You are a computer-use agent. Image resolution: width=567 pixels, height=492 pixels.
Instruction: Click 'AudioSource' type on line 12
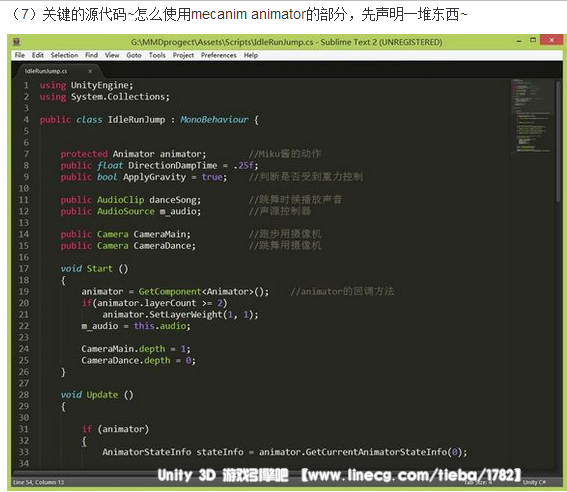tap(125, 211)
